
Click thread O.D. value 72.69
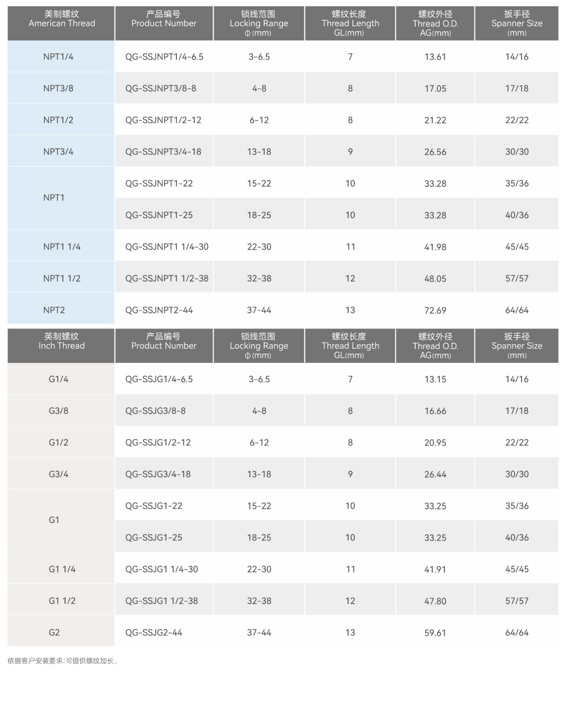click(x=435, y=310)
